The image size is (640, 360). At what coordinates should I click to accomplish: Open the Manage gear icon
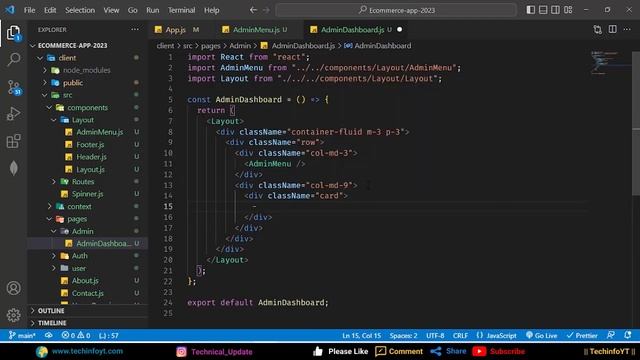click(13, 315)
